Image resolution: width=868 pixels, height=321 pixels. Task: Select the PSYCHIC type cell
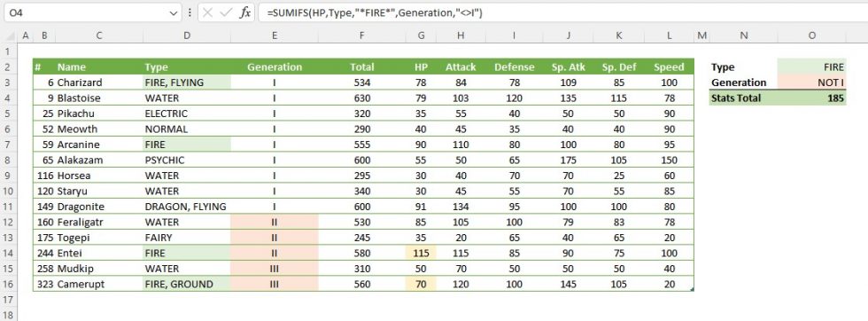[187, 160]
